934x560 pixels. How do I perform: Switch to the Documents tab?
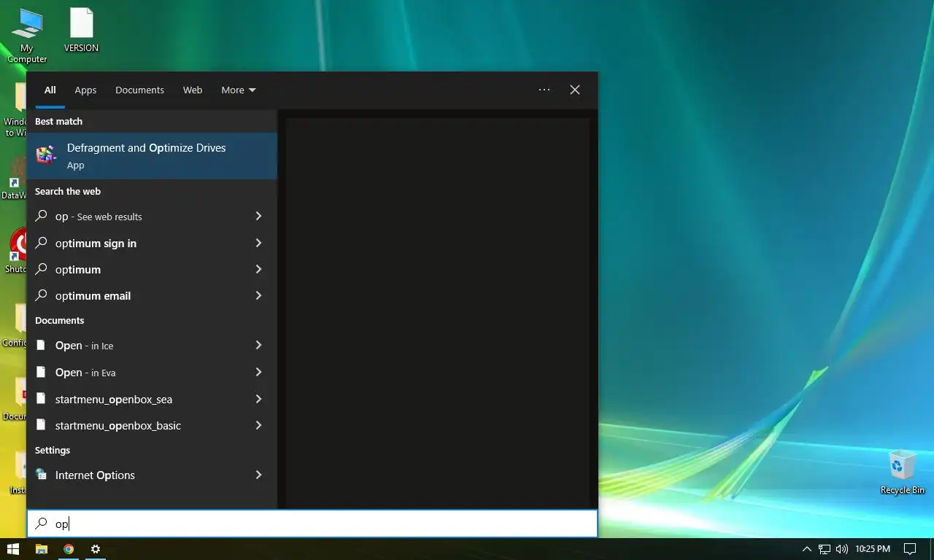(139, 90)
